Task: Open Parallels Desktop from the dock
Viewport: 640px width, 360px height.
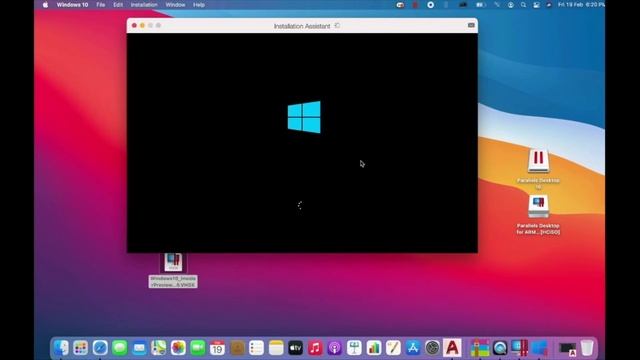Action: click(520, 348)
